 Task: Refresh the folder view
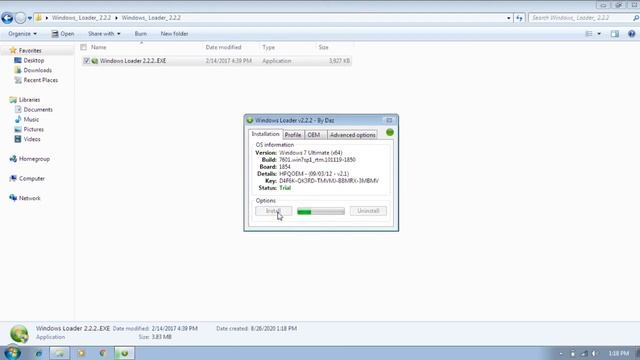(519, 18)
